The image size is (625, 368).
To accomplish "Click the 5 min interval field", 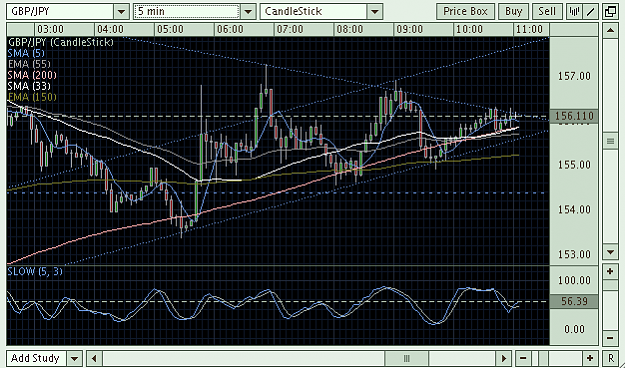I will point(187,12).
